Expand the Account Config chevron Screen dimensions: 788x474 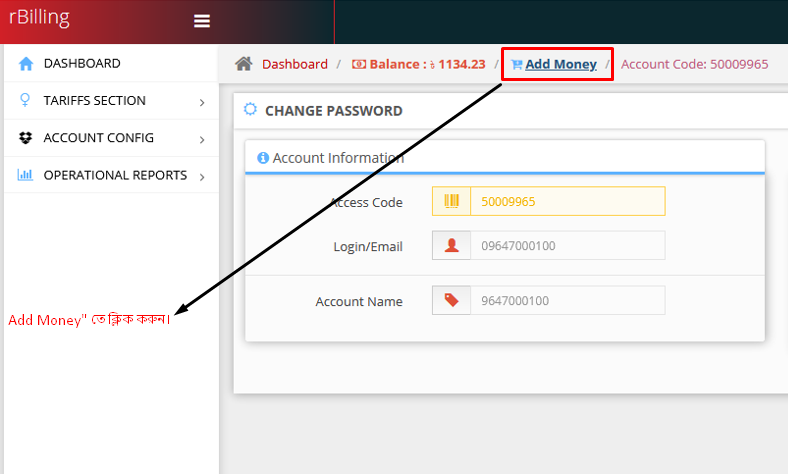(202, 139)
